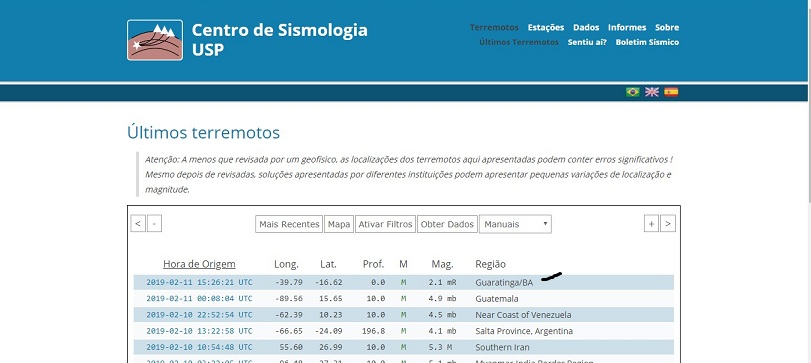Viewport: 811px width, 363px height.
Task: Click the Centro de Sismologia logo image
Action: click(155, 40)
